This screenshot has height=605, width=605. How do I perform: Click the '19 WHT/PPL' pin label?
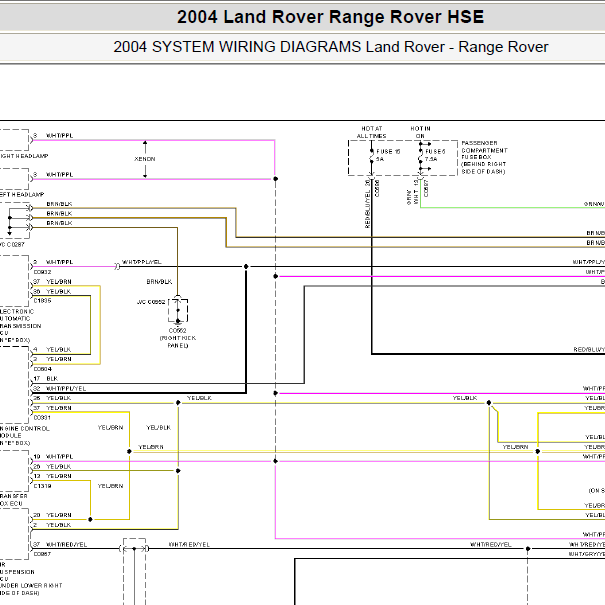click(x=53, y=456)
